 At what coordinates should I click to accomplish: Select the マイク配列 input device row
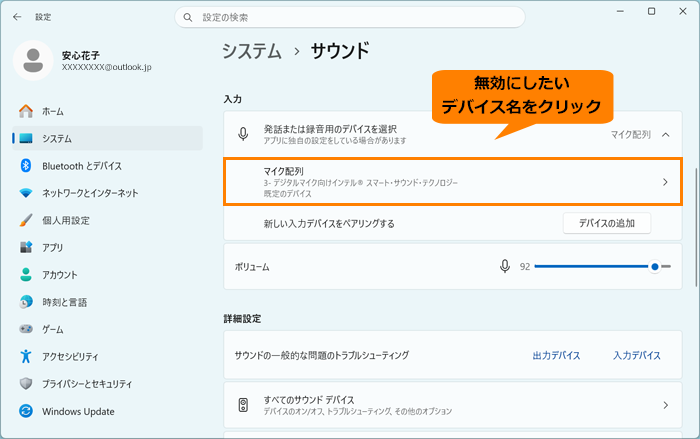tap(453, 182)
